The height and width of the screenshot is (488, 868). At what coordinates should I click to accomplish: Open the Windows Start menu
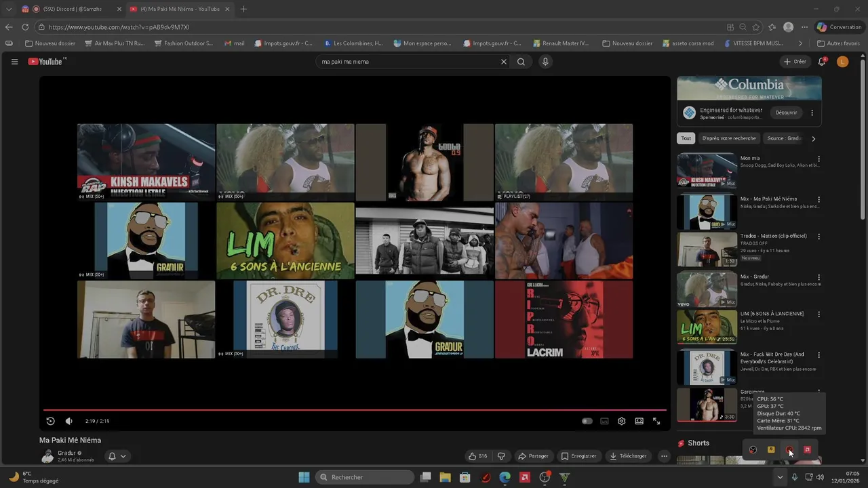tap(304, 477)
